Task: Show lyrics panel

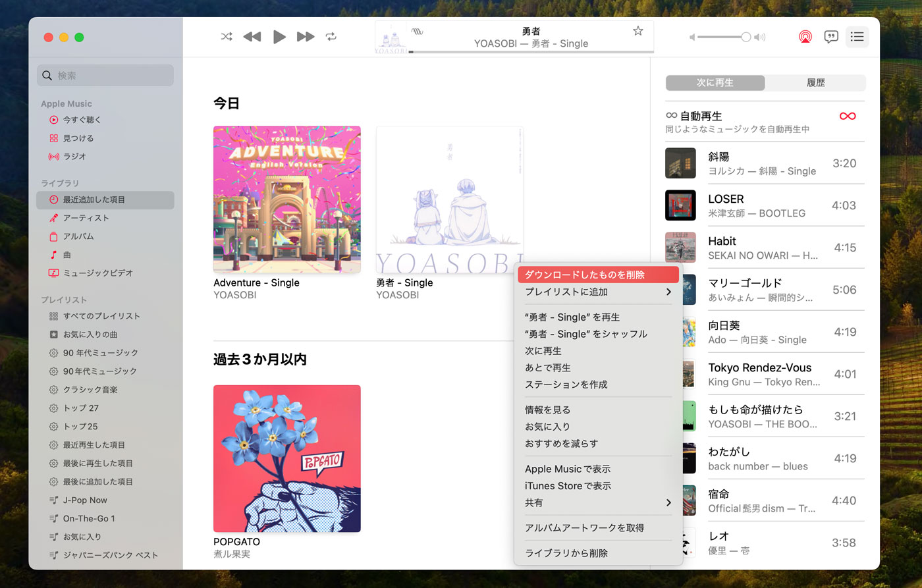Action: coord(831,37)
